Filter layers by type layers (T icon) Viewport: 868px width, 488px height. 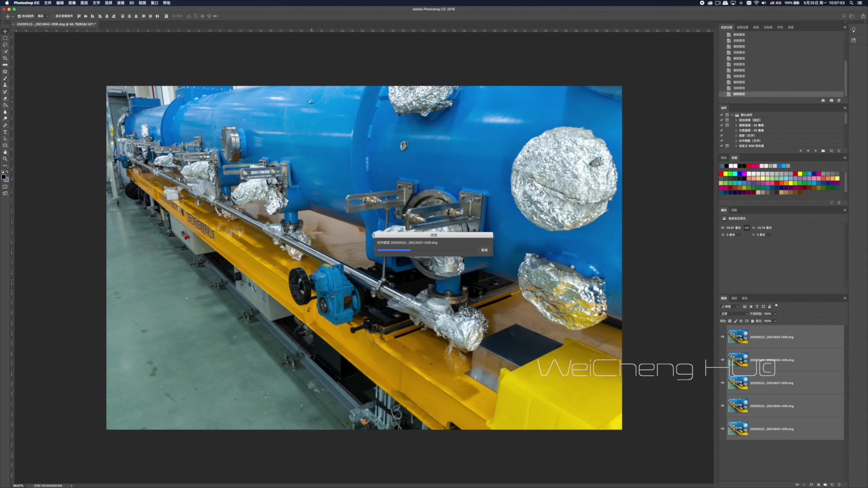click(757, 306)
